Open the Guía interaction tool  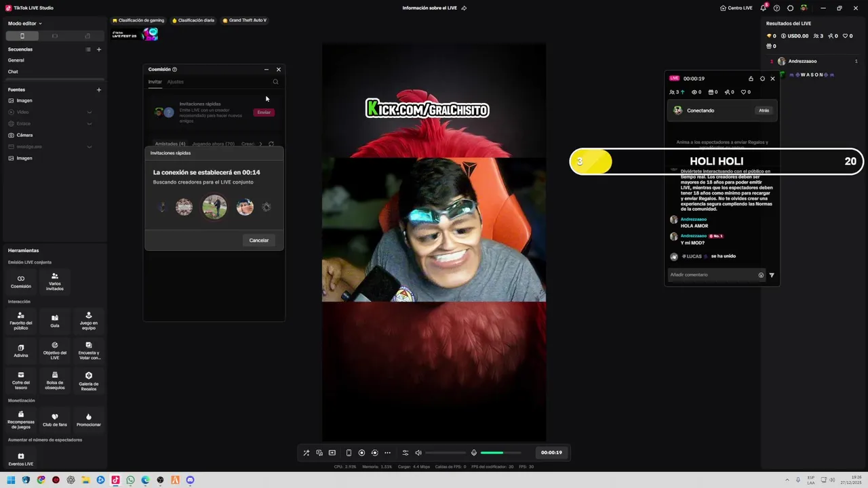point(55,321)
